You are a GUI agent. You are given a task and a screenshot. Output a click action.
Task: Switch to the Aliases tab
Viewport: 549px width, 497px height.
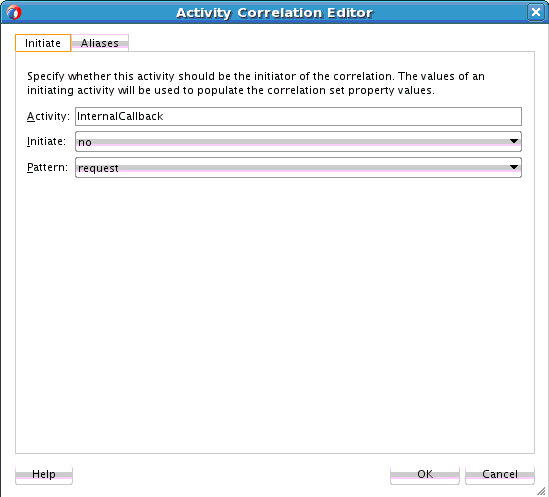coord(100,43)
